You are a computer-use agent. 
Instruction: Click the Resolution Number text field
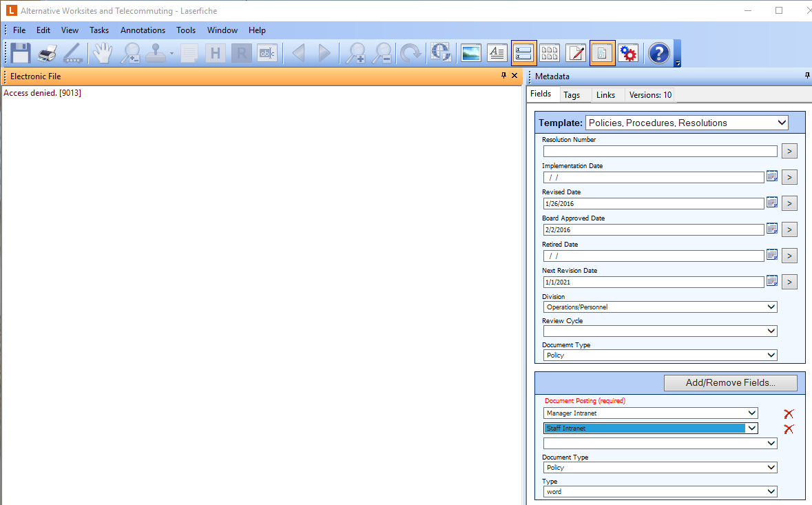(659, 151)
